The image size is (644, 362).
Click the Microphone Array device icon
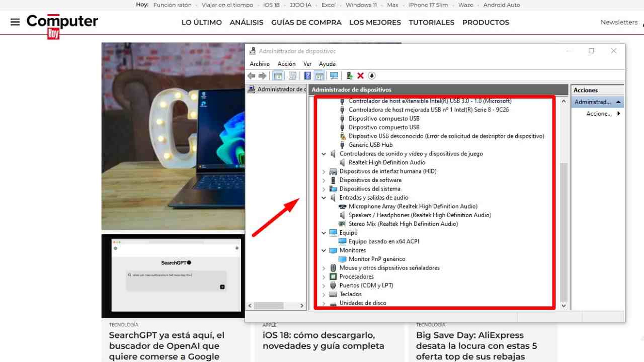point(342,206)
